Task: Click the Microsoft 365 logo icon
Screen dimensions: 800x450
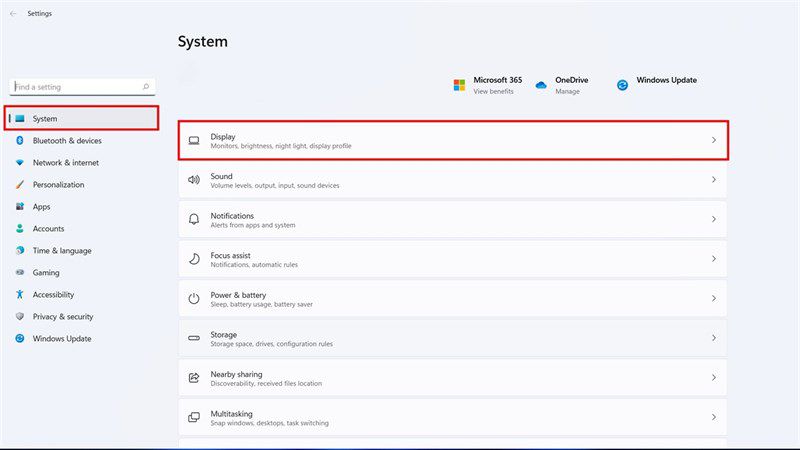Action: click(x=459, y=85)
